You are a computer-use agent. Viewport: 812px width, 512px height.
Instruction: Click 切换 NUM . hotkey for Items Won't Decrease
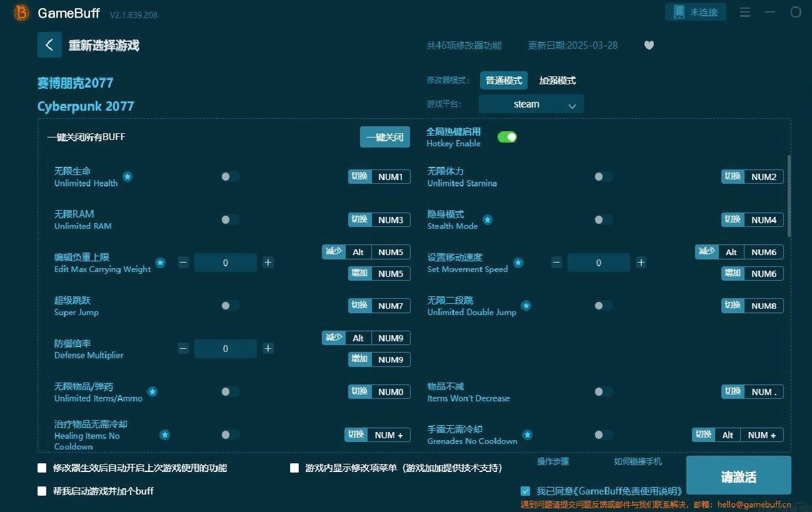coord(753,392)
